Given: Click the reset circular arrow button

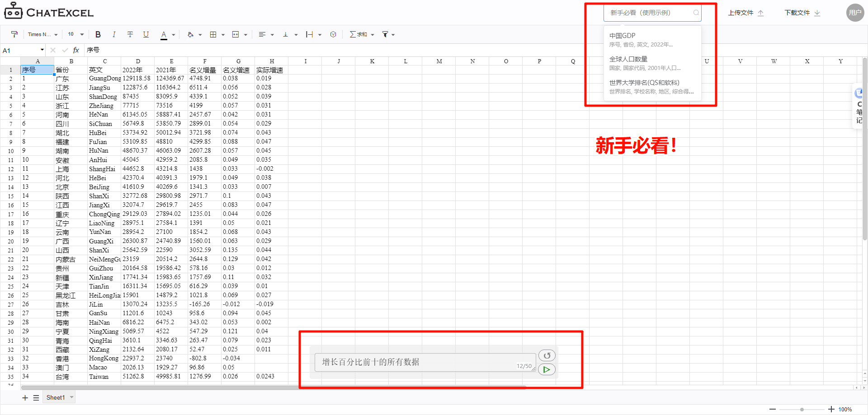Looking at the screenshot, I should click(547, 355).
